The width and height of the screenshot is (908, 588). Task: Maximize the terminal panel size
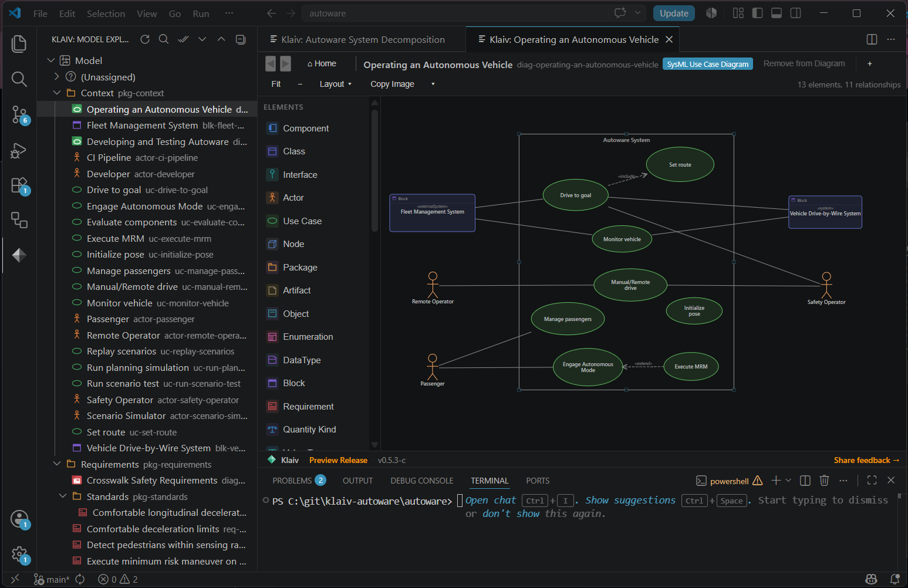point(872,481)
